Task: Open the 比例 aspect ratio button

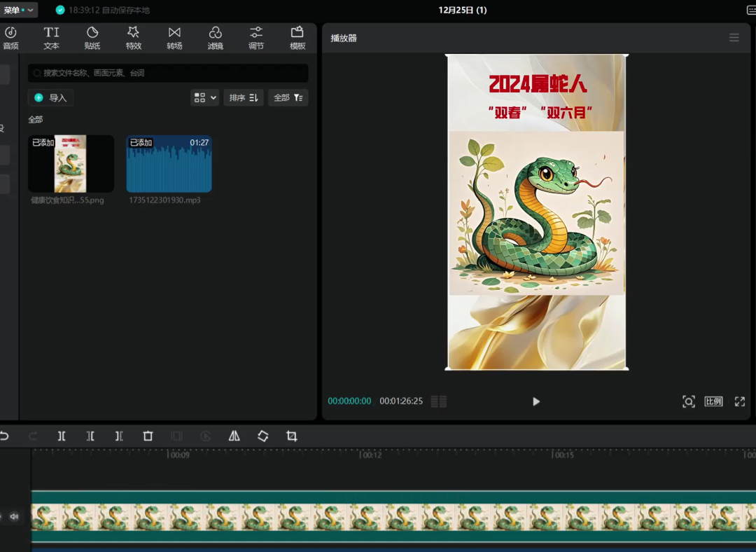Action: pyautogui.click(x=713, y=401)
